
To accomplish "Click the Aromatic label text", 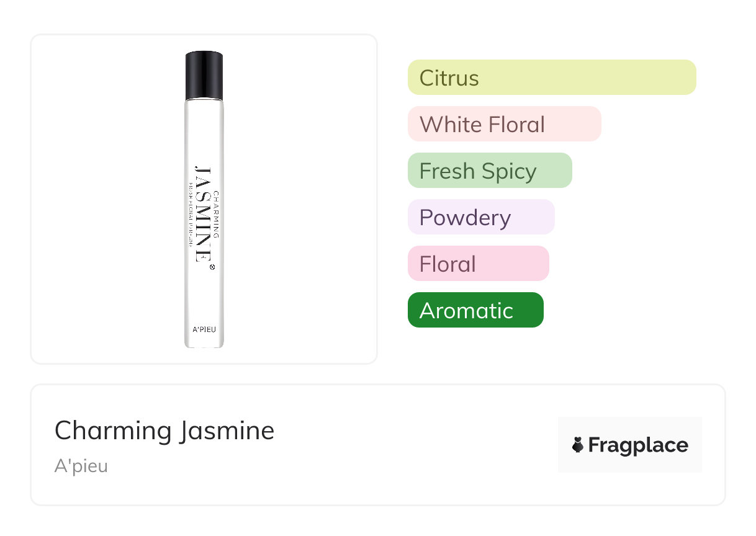I will [x=466, y=310].
